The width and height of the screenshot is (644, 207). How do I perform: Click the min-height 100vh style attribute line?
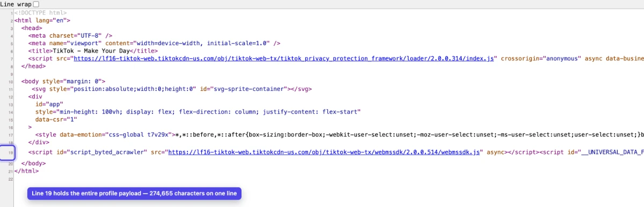[198, 112]
